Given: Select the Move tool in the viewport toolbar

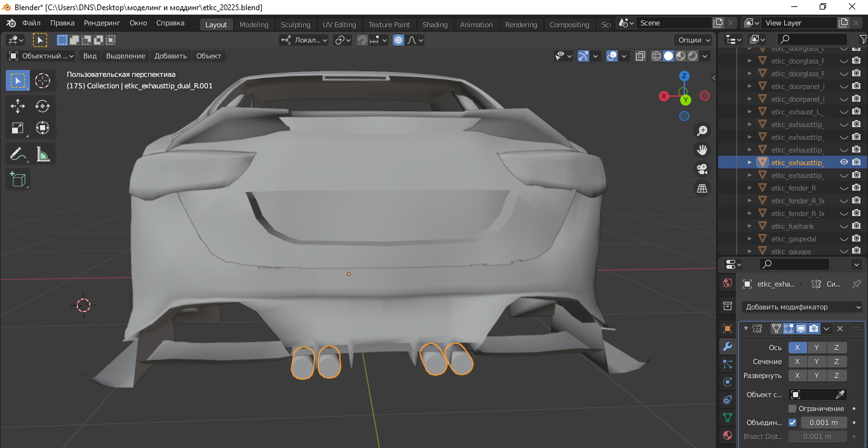Looking at the screenshot, I should pyautogui.click(x=18, y=105).
